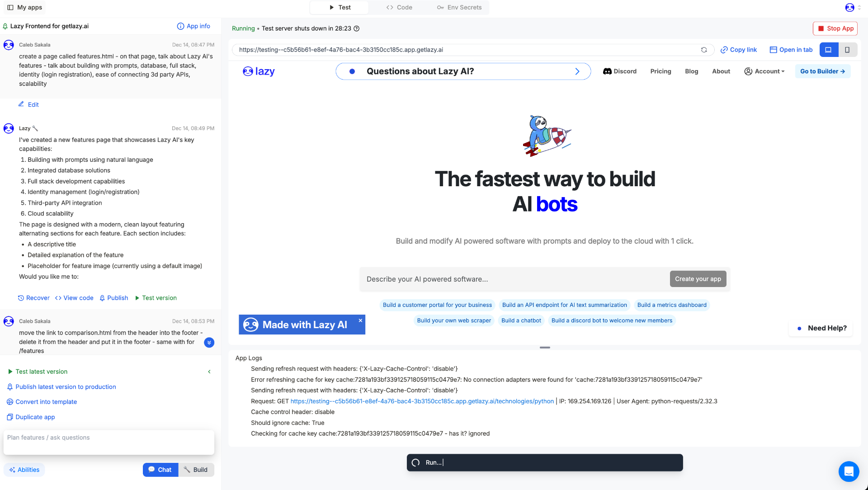
Task: Toggle the mobile view icon
Action: (x=847, y=50)
